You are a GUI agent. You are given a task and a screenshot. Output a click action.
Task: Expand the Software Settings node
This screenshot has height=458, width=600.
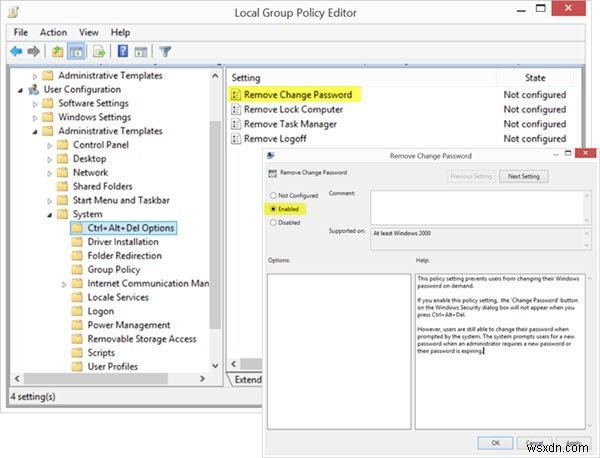click(35, 104)
